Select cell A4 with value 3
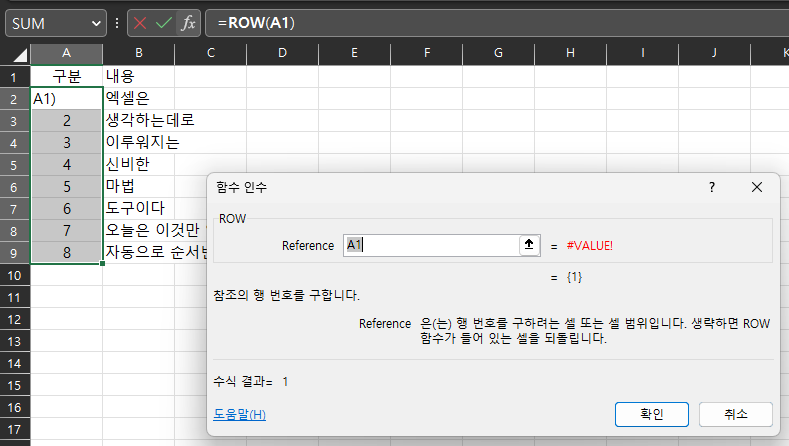Image resolution: width=789 pixels, height=446 pixels. click(x=66, y=142)
